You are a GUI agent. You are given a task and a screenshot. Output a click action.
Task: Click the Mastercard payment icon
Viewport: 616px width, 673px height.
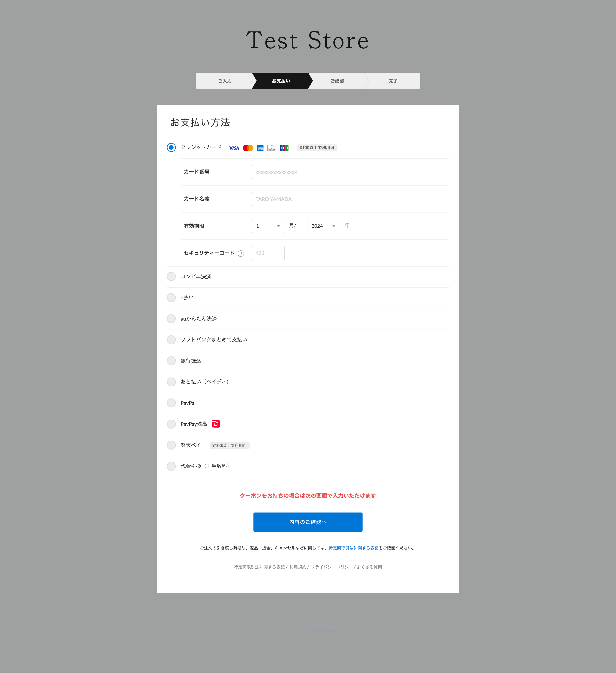[246, 148]
